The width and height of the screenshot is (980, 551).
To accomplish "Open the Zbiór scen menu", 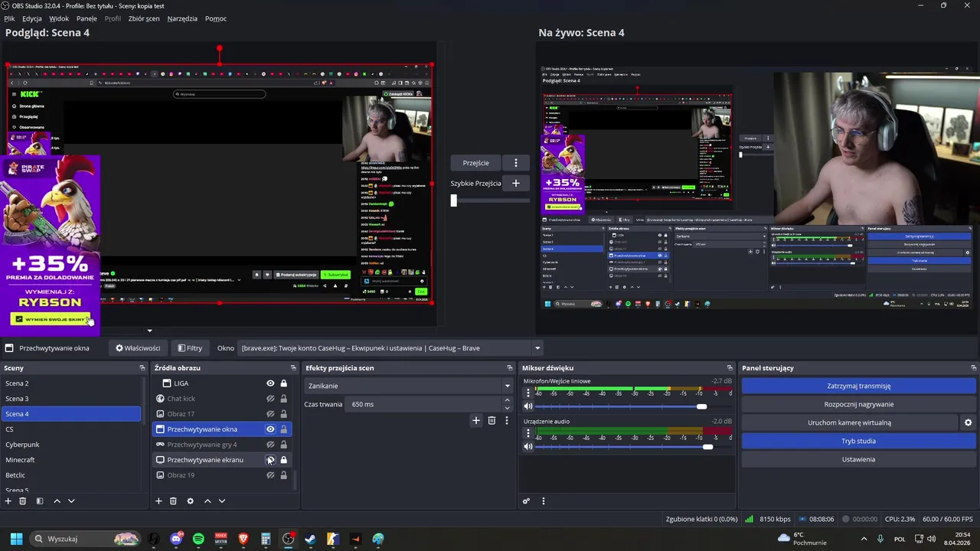I will coord(144,18).
